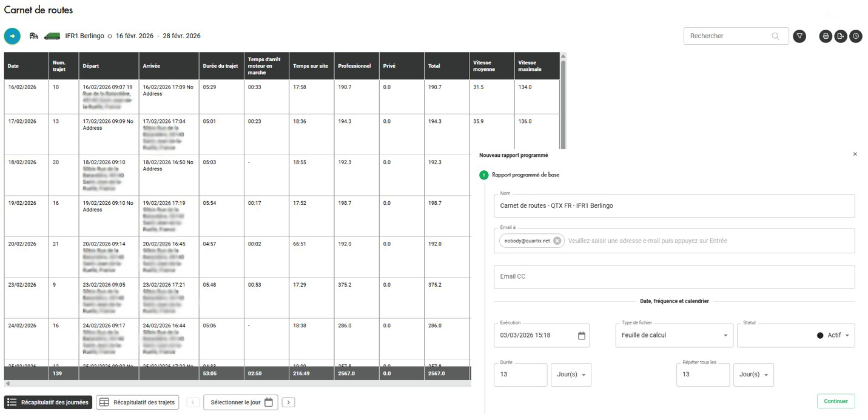Screen dimensions: 868x420
Task: Remove nobody@quartix.net email chip
Action: [x=557, y=241]
